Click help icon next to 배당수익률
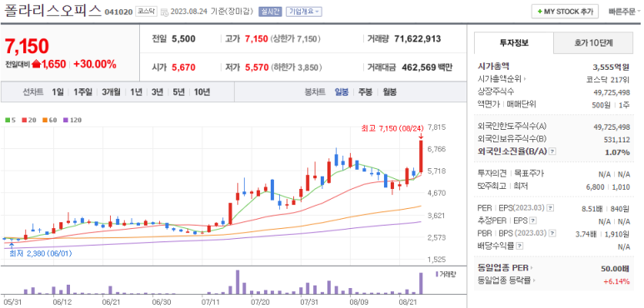Viewport: 644px width, 308px height. [520, 246]
